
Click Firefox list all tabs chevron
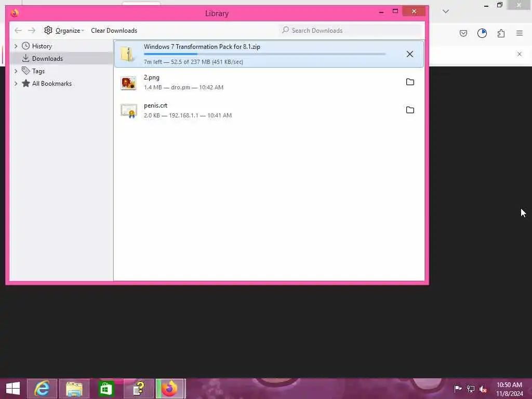click(445, 11)
